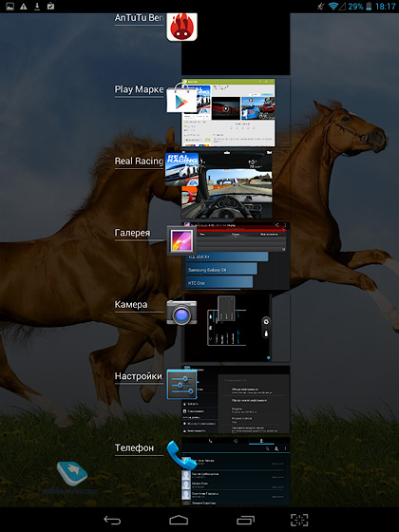Open the AnTuTu Benchmark flame icon
The width and height of the screenshot is (399, 532).
181,28
